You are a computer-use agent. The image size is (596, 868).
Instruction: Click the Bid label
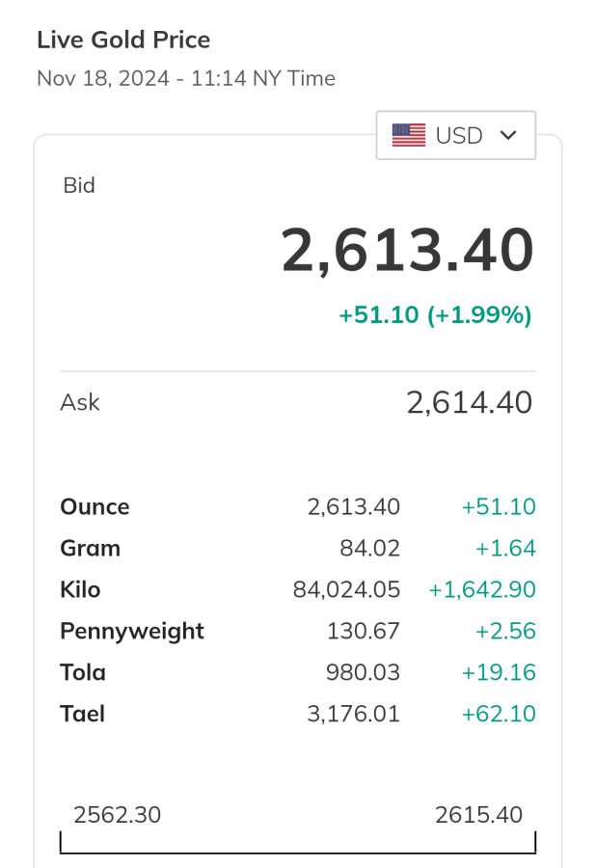(x=79, y=185)
